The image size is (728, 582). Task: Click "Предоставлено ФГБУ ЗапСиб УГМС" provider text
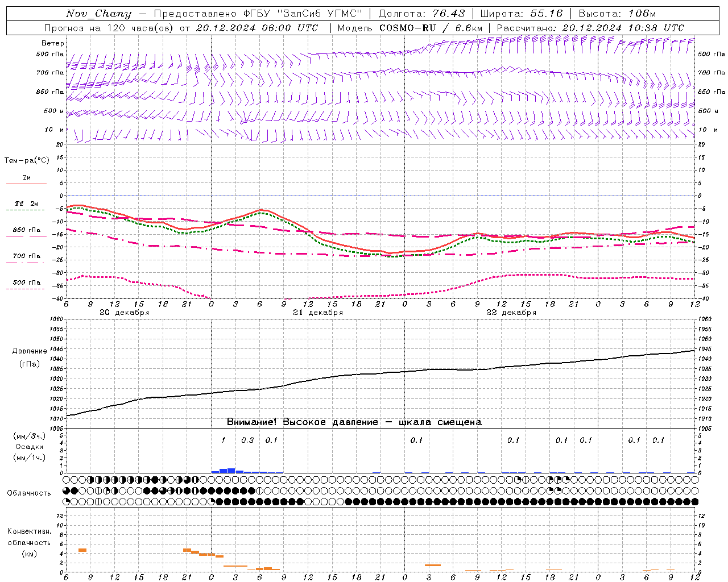coord(258,14)
